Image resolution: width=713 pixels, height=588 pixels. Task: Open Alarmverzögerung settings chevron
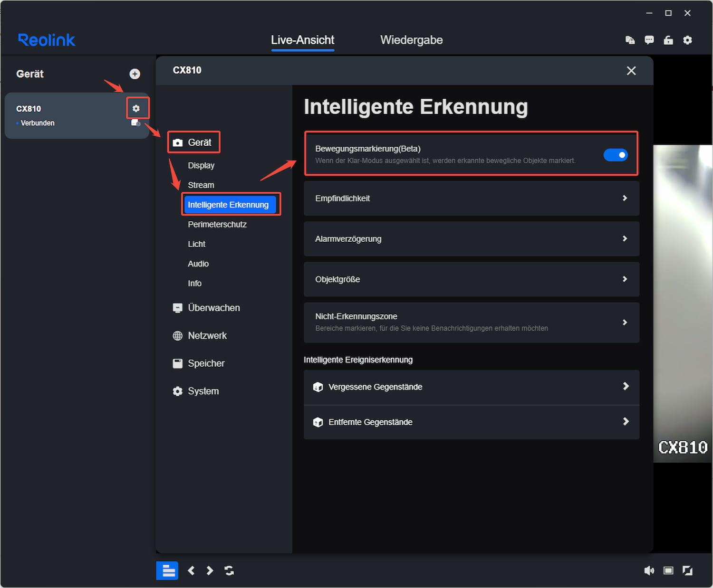click(625, 238)
